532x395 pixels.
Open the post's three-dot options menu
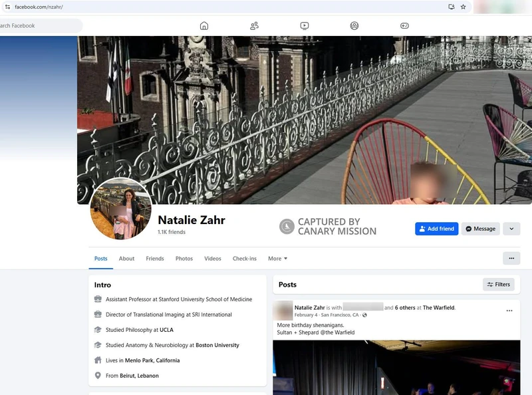pyautogui.click(x=509, y=311)
